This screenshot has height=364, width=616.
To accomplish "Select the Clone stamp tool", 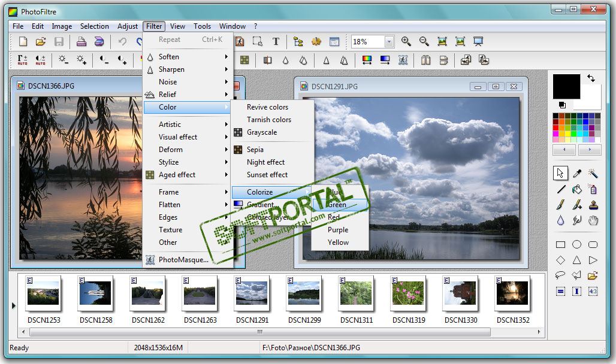I will click(x=593, y=205).
